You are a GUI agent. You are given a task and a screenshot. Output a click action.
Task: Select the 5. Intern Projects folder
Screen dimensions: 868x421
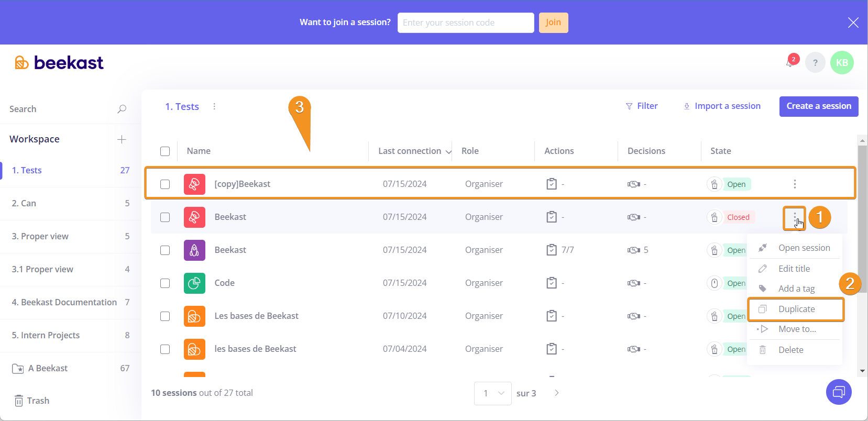(x=70, y=335)
